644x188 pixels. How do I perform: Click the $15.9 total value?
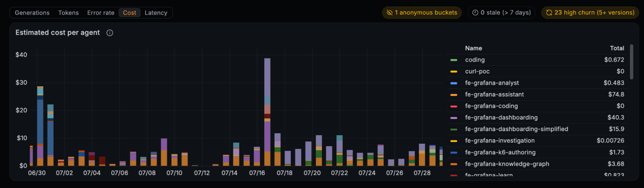point(616,129)
